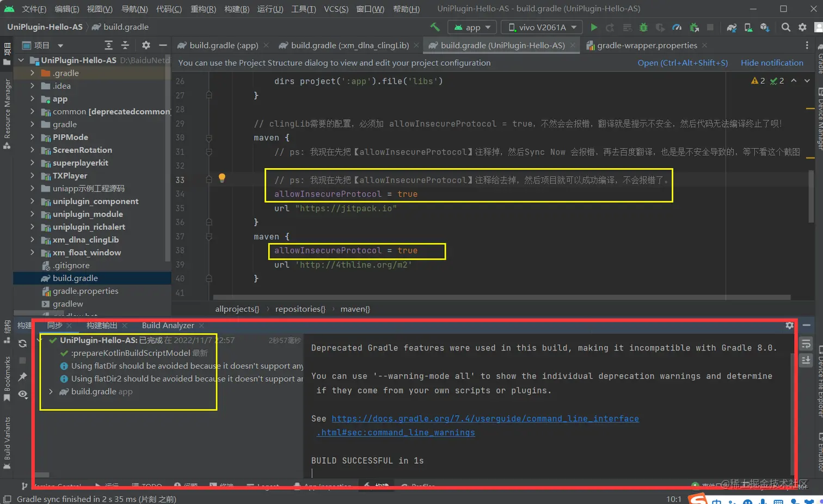Click scroll to end icon in build output
This screenshot has height=504, width=823.
[x=806, y=360]
